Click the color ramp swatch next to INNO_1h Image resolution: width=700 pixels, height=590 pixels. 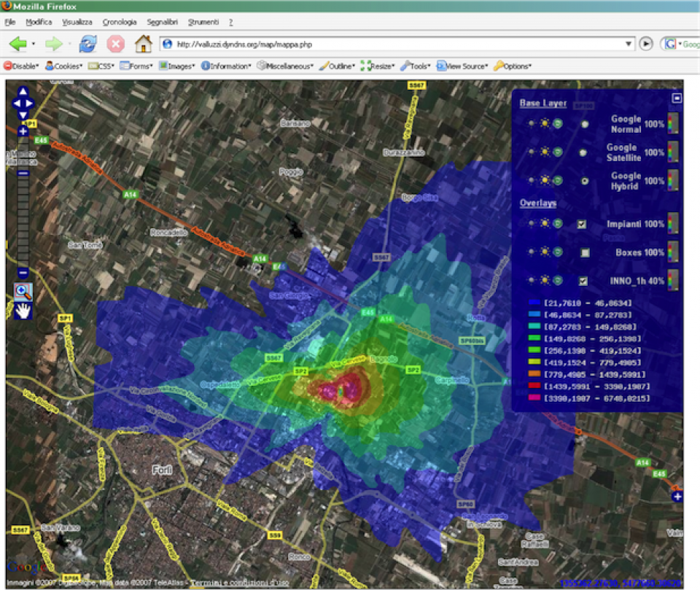click(673, 279)
